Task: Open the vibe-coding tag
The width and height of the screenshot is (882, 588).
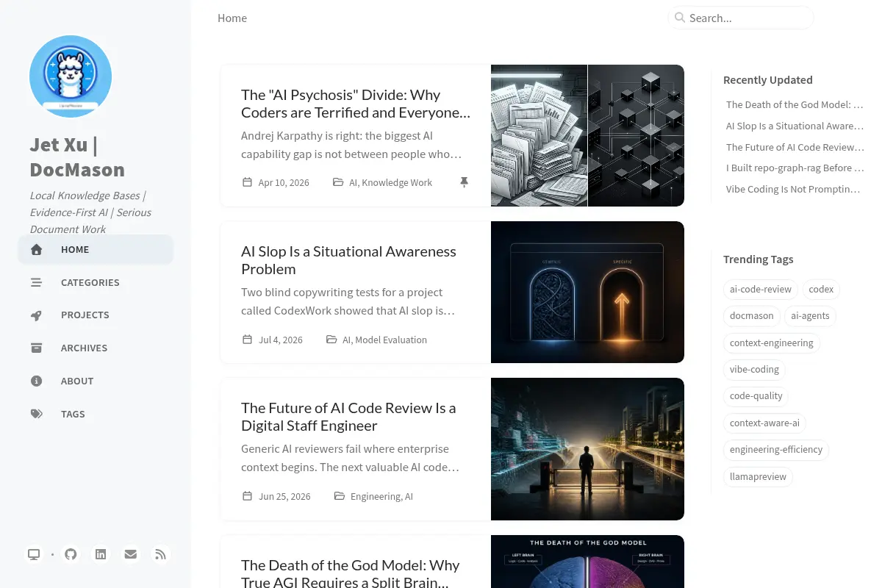Action: pos(754,369)
